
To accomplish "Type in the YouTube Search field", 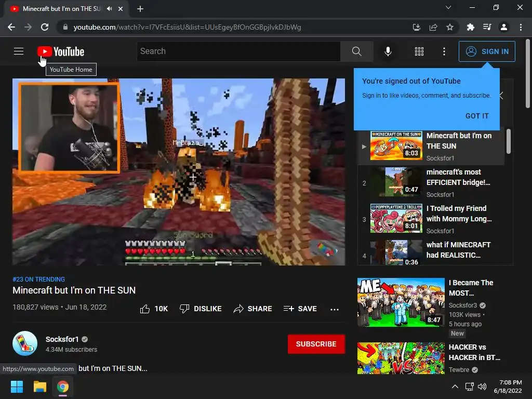I will (238, 51).
